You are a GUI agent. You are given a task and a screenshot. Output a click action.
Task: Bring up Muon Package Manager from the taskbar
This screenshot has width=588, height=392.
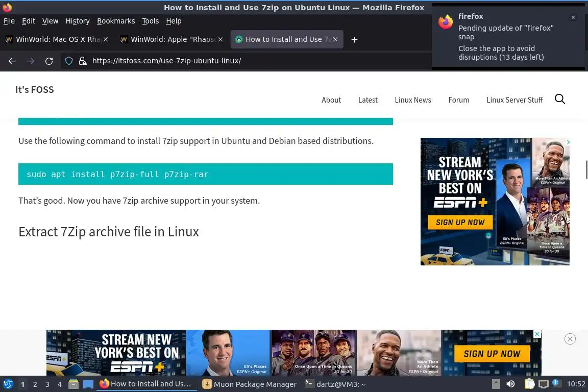coord(250,384)
